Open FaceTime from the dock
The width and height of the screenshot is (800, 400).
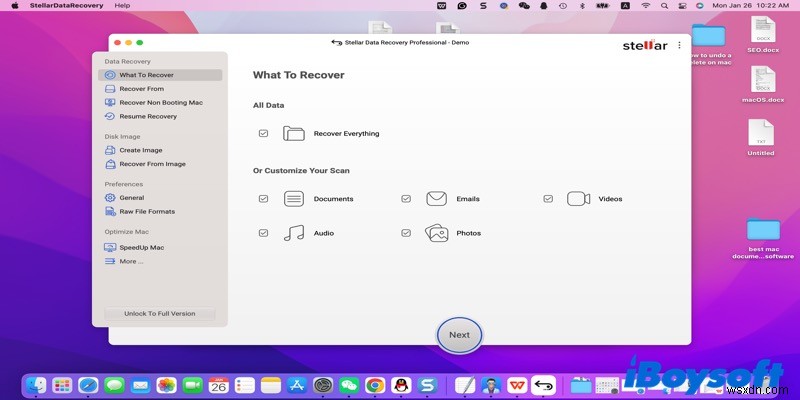tap(192, 385)
